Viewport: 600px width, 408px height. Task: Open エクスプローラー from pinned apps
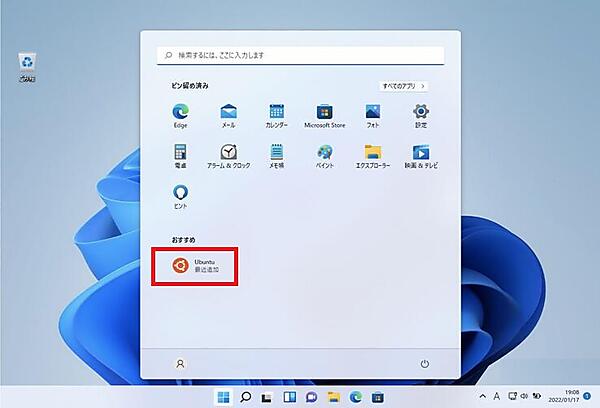(373, 156)
